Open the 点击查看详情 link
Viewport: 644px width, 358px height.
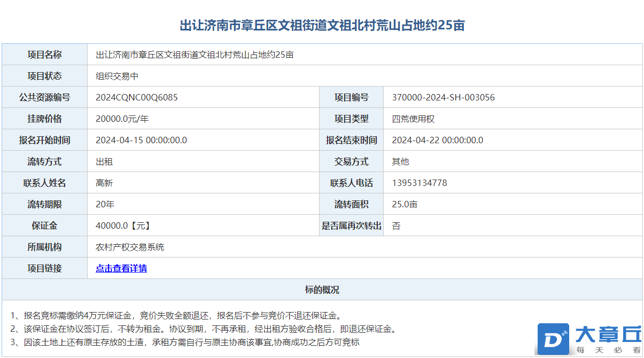pyautogui.click(x=121, y=268)
